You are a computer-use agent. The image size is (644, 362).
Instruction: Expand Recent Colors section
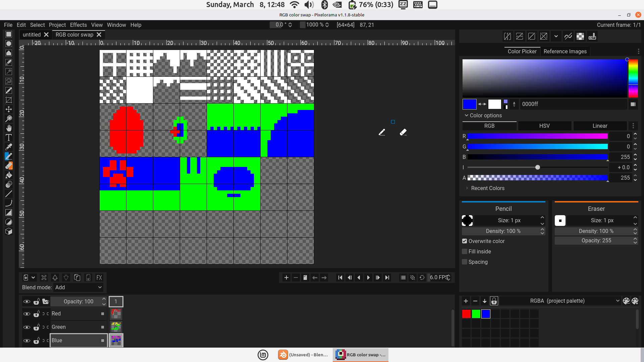click(487, 188)
